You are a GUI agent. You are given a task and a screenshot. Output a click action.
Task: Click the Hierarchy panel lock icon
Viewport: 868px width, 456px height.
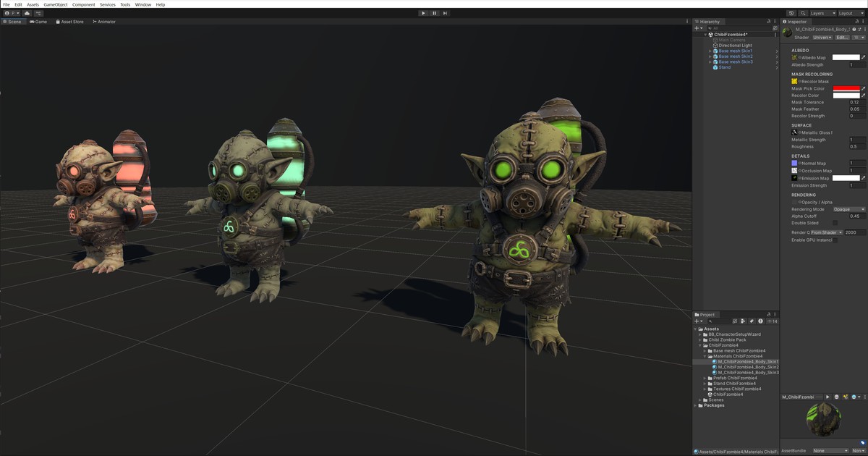(x=767, y=22)
